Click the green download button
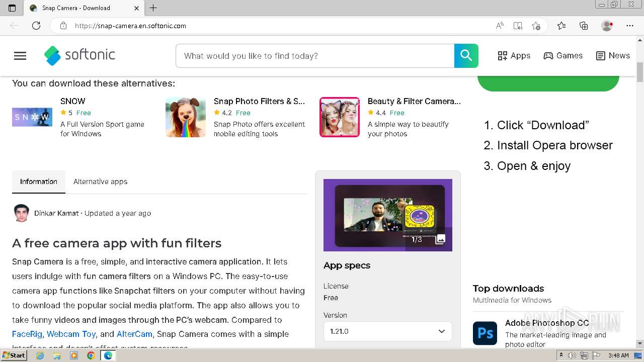Screen dimensions: 644x362 point(548,83)
